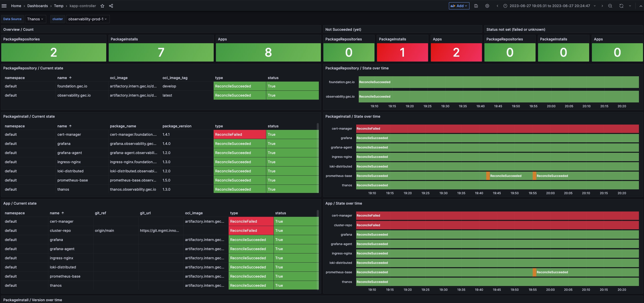The height and width of the screenshot is (303, 644).
Task: Click the share dashboard icon
Action: pos(111,6)
